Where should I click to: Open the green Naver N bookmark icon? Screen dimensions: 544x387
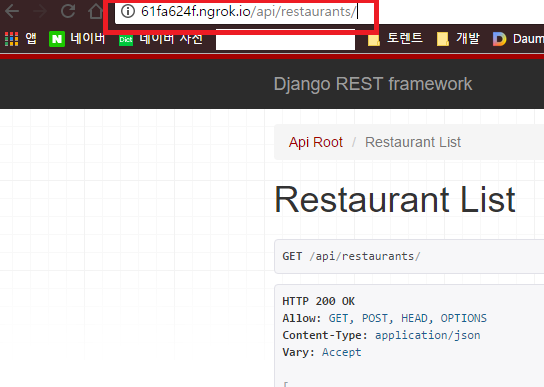57,39
